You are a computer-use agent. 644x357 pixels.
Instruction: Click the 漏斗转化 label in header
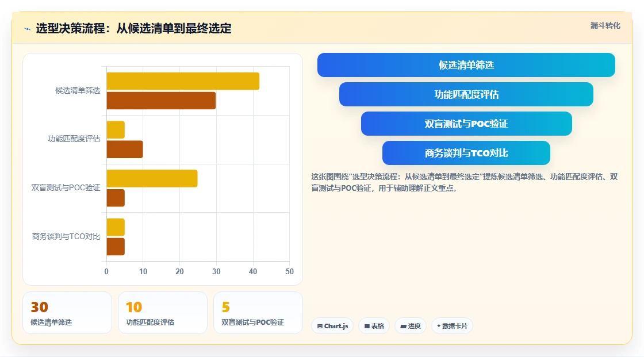(605, 25)
